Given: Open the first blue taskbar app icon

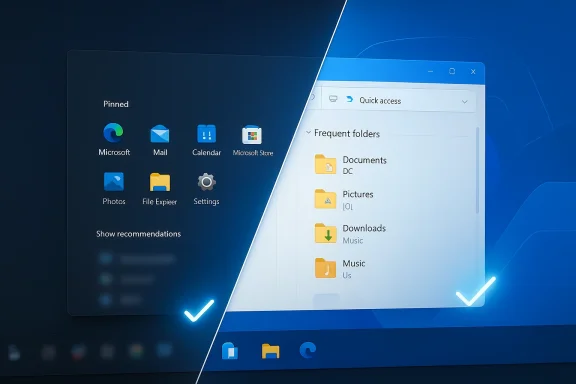Looking at the screenshot, I should point(230,350).
